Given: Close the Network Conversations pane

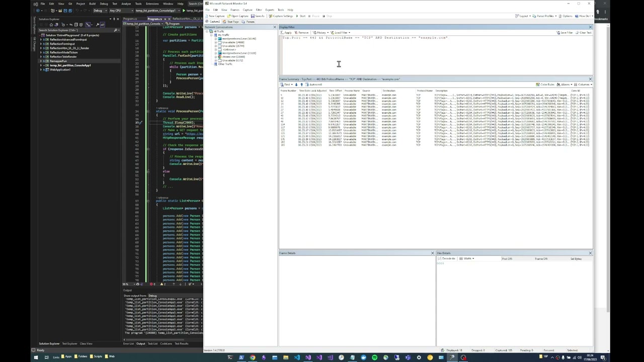Looking at the screenshot, I should tap(275, 27).
